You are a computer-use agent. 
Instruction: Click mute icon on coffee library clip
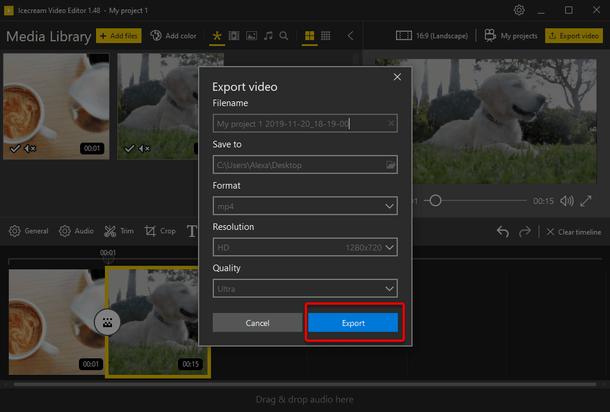click(x=30, y=148)
